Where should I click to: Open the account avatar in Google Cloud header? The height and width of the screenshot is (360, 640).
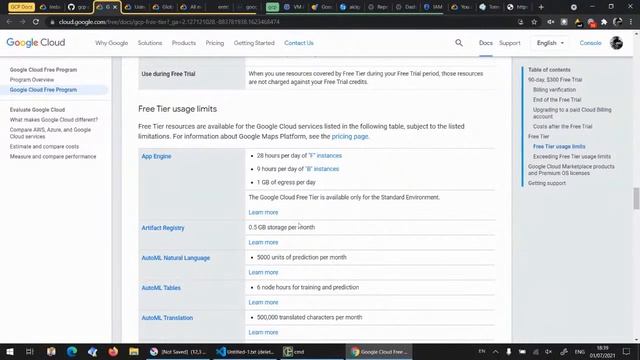616,43
